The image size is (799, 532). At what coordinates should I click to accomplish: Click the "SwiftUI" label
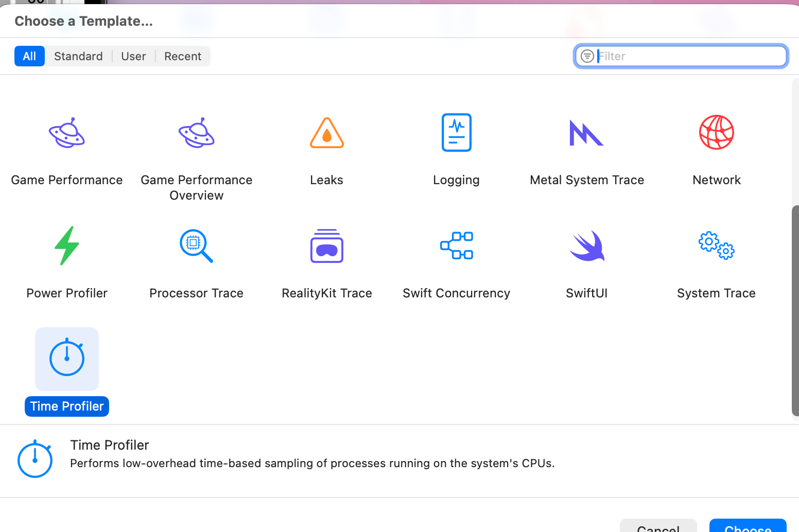tap(587, 293)
